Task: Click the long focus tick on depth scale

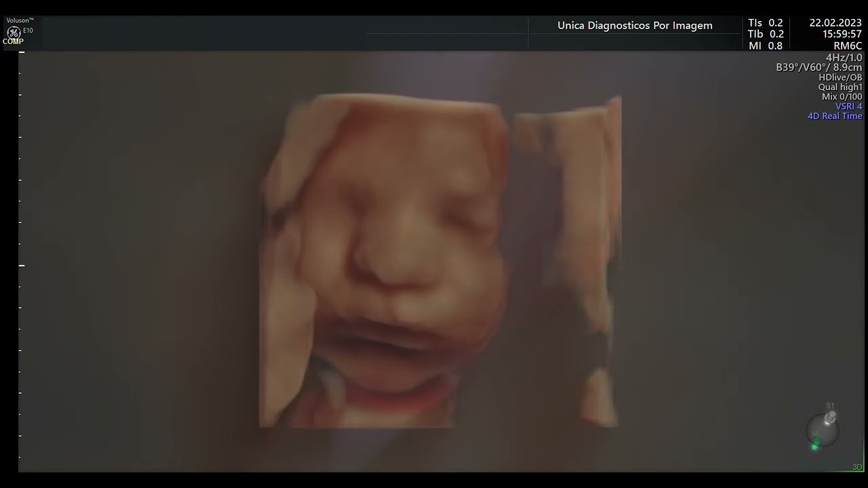Action: coord(22,265)
